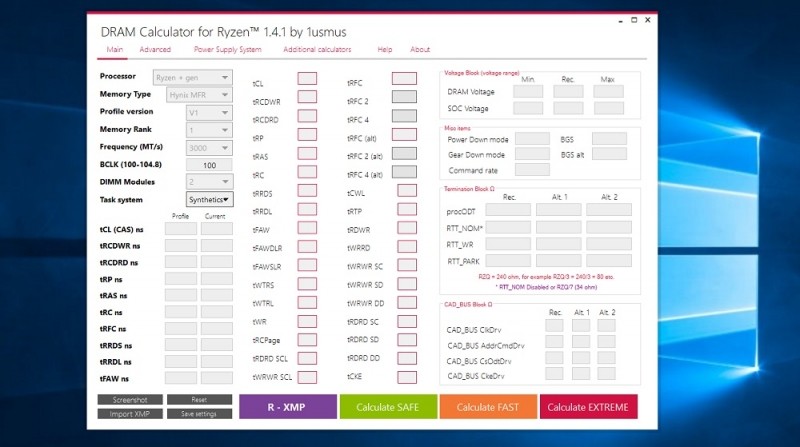Select the Frequency (MT/s) dropdown

tap(209, 148)
